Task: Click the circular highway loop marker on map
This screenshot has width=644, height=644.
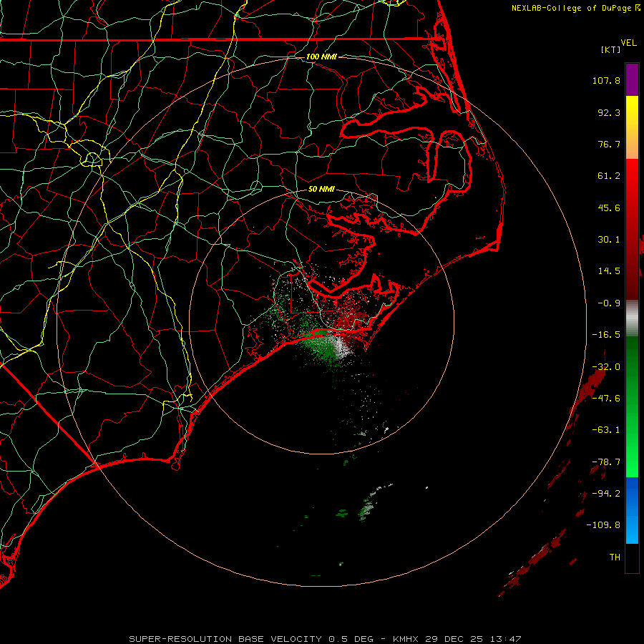Action: 92,159
